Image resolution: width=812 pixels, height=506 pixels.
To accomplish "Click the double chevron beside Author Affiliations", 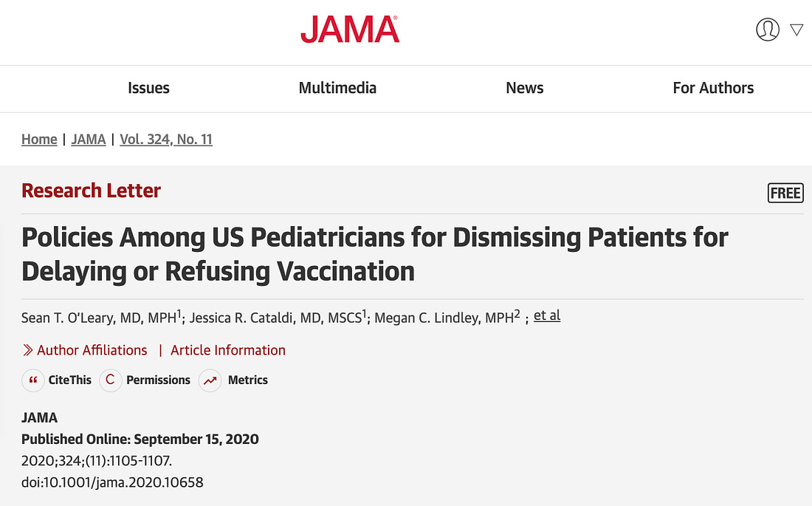I will click(x=27, y=350).
